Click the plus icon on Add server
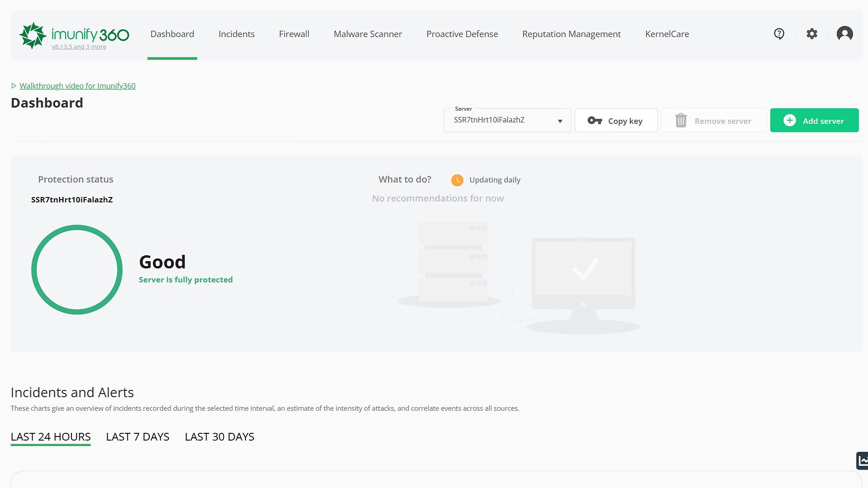This screenshot has width=868, height=488. tap(789, 120)
